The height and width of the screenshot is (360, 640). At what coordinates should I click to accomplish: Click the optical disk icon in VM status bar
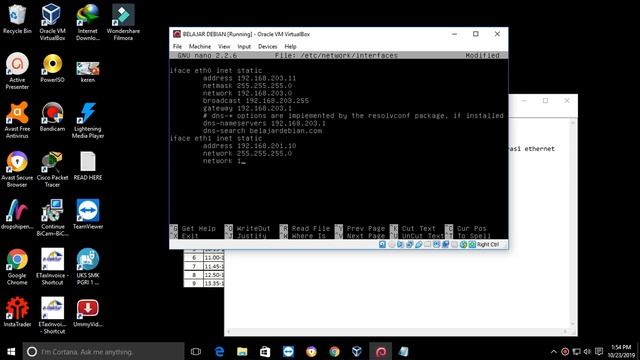(391, 244)
